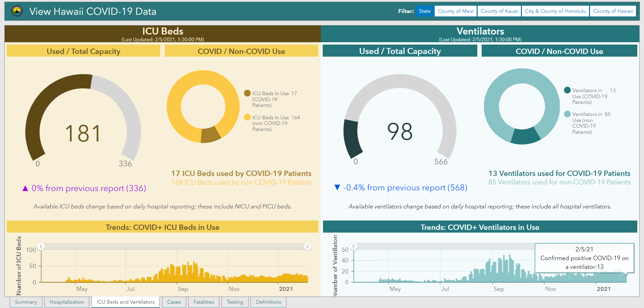Filter data by County of Maui
This screenshot has height=308, width=644.
coord(455,11)
